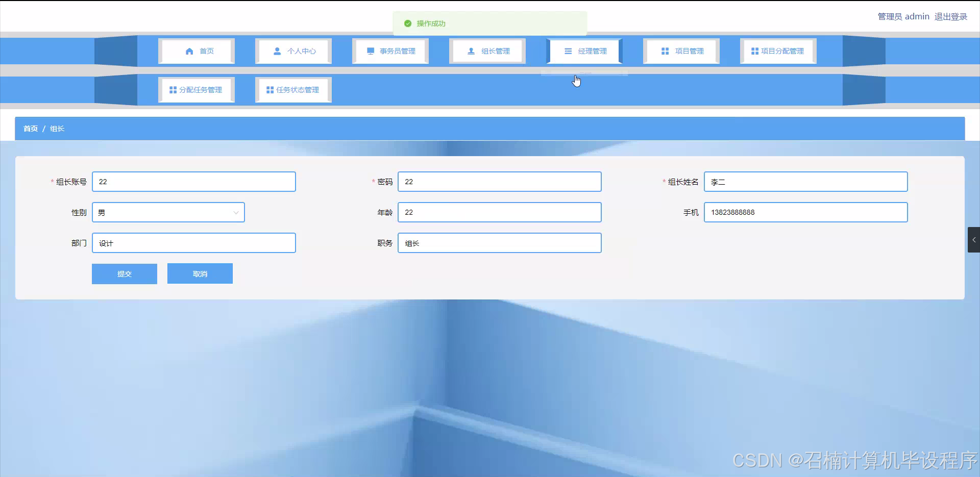Click the person icon beside 个人中心
The width and height of the screenshot is (980, 477).
click(277, 51)
